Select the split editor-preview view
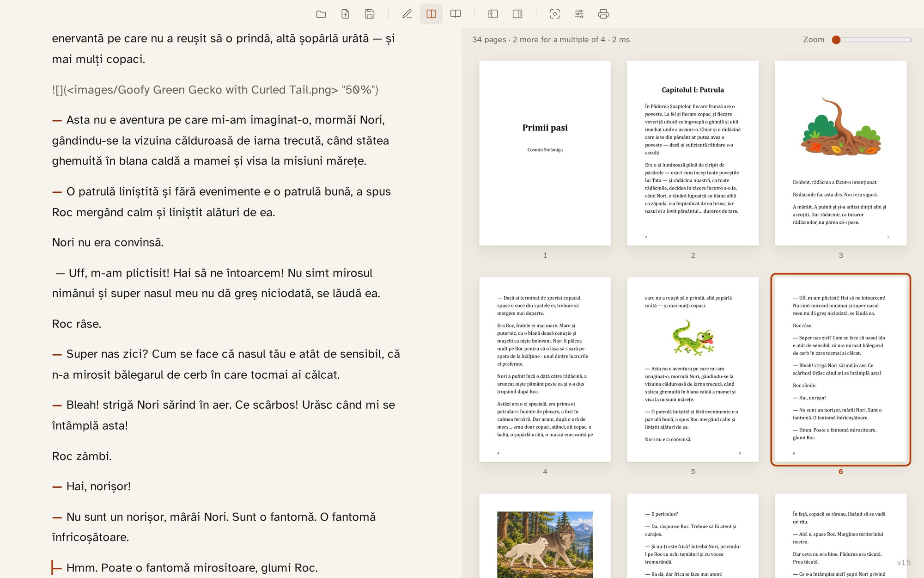This screenshot has height=578, width=924. [431, 14]
